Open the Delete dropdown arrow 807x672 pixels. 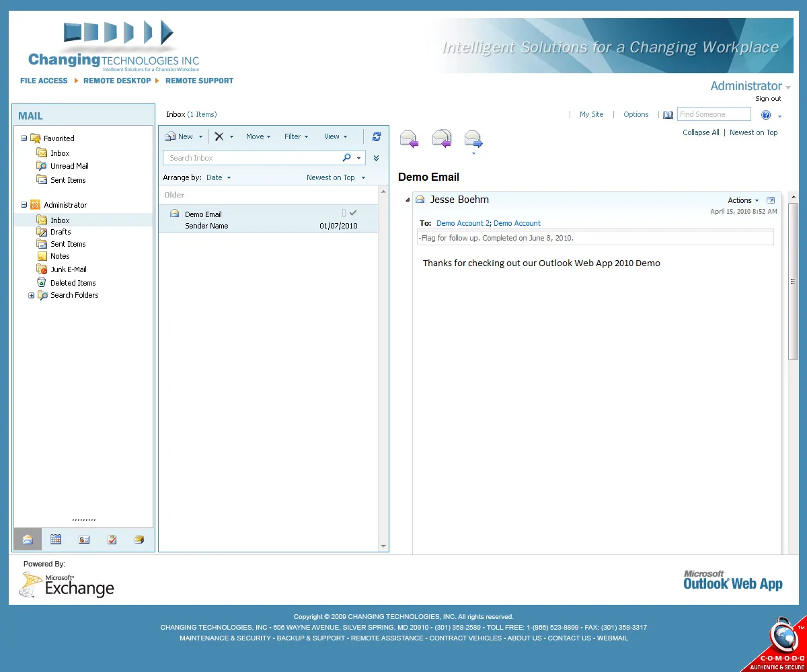231,137
